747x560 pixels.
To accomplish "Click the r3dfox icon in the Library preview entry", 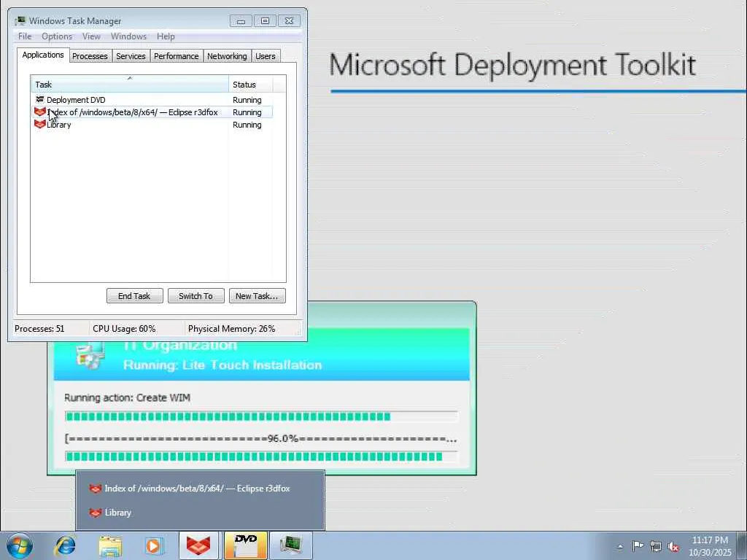I will 96,513.
